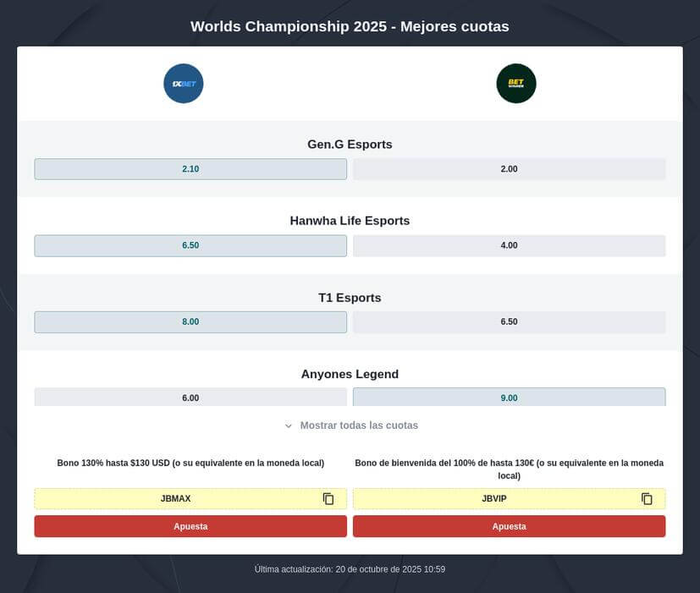
Task: Click the JBVIP promo code field
Action: pyautogui.click(x=494, y=499)
